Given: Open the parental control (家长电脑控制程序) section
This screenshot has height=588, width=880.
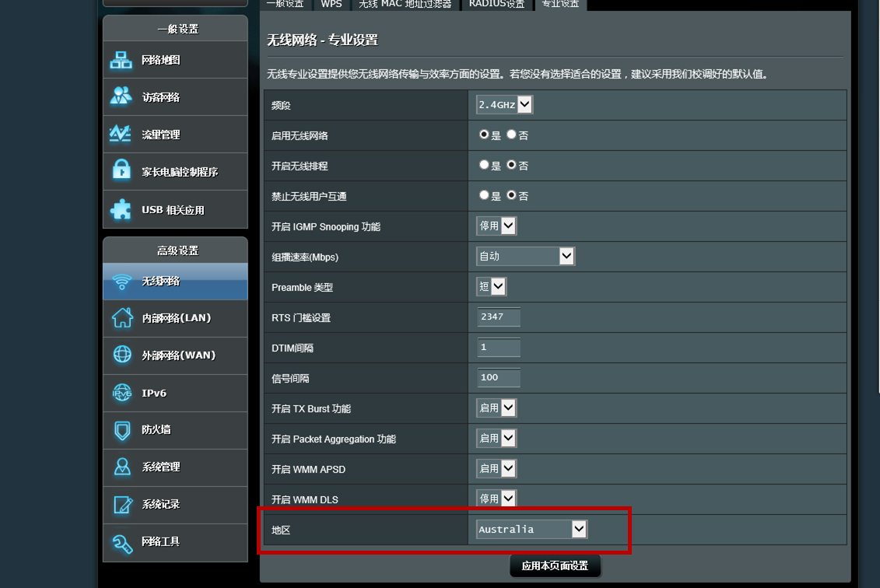Looking at the screenshot, I should 175,171.
